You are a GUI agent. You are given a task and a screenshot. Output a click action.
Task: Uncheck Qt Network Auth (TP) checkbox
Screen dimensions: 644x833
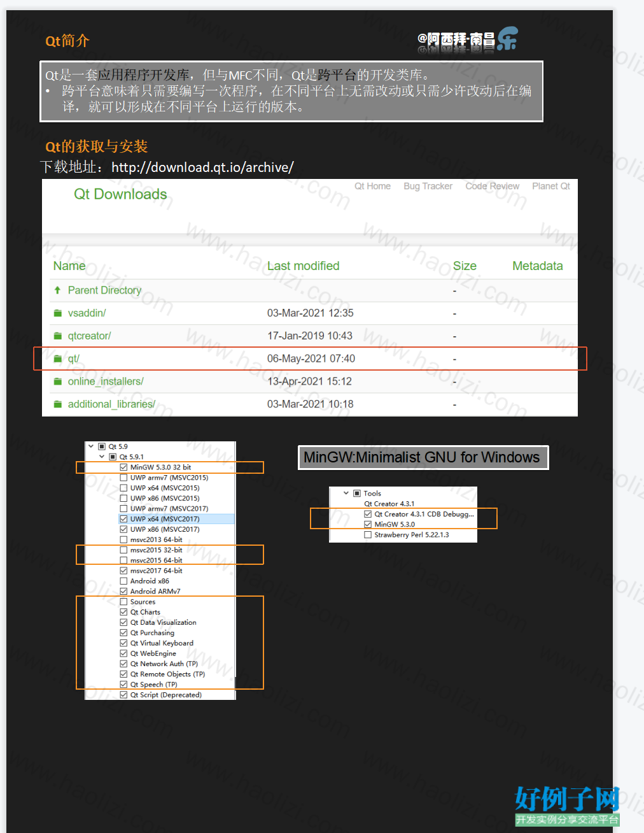coord(123,664)
